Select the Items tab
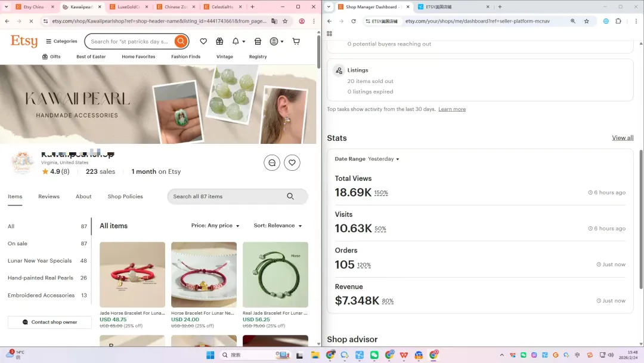 tap(15, 196)
